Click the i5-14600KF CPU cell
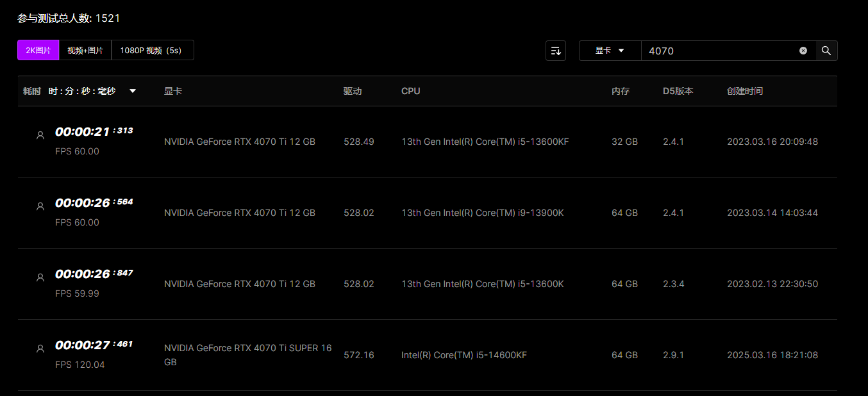868x396 pixels. pyautogui.click(x=464, y=355)
